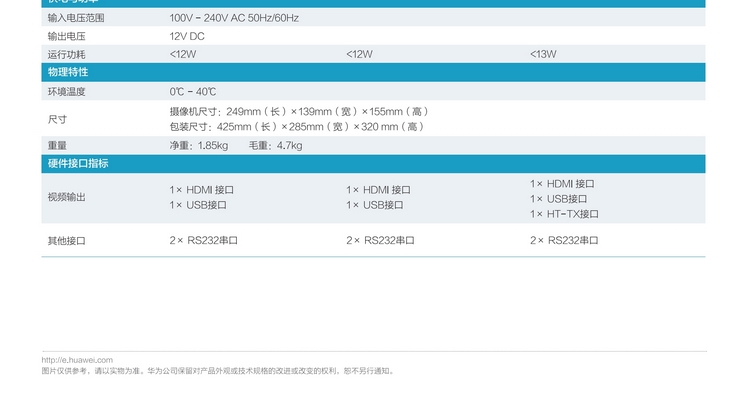750x407 pixels.
Task: Click the 包装尺寸 dimensions line
Action: [x=297, y=126]
